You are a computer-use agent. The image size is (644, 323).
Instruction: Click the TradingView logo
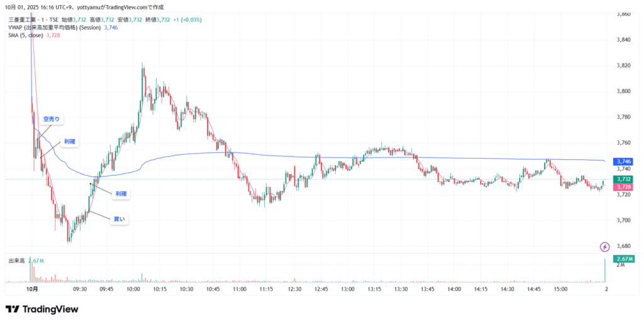pyautogui.click(x=42, y=309)
